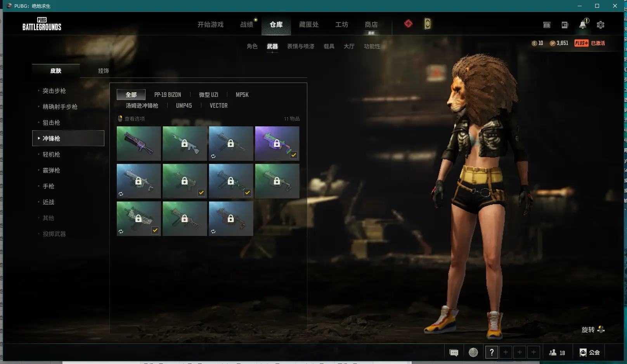
Task: Open the notifications bell icon
Action: click(x=583, y=25)
